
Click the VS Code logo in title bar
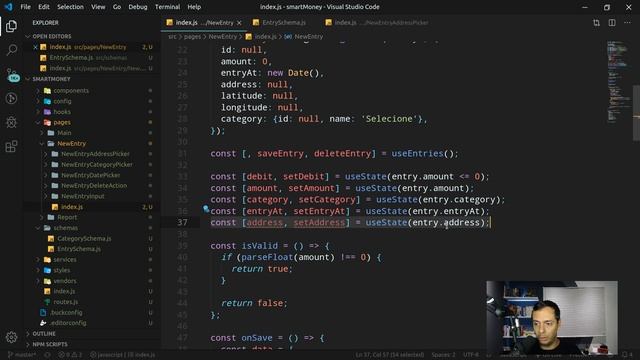point(8,7)
